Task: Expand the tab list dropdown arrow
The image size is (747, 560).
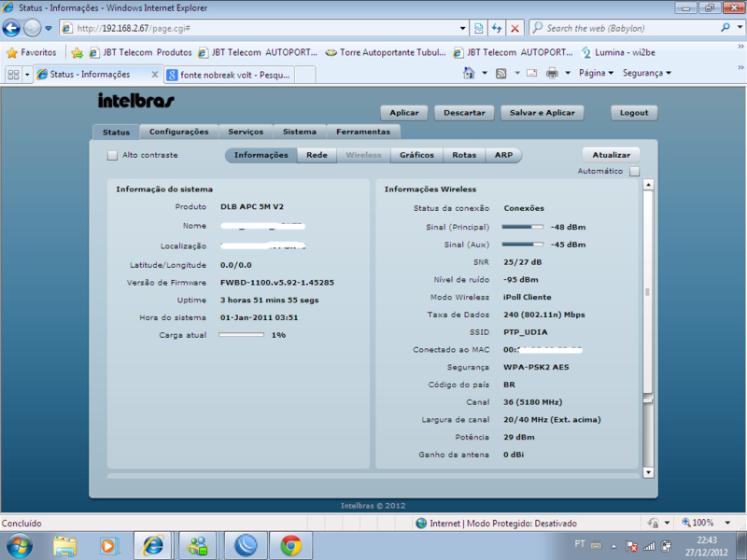Action: pos(27,75)
